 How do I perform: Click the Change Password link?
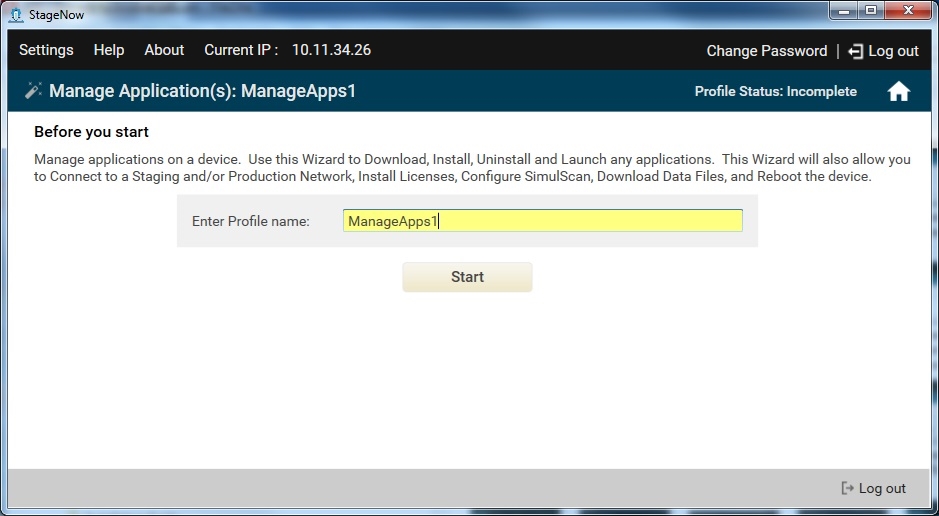pyautogui.click(x=766, y=51)
